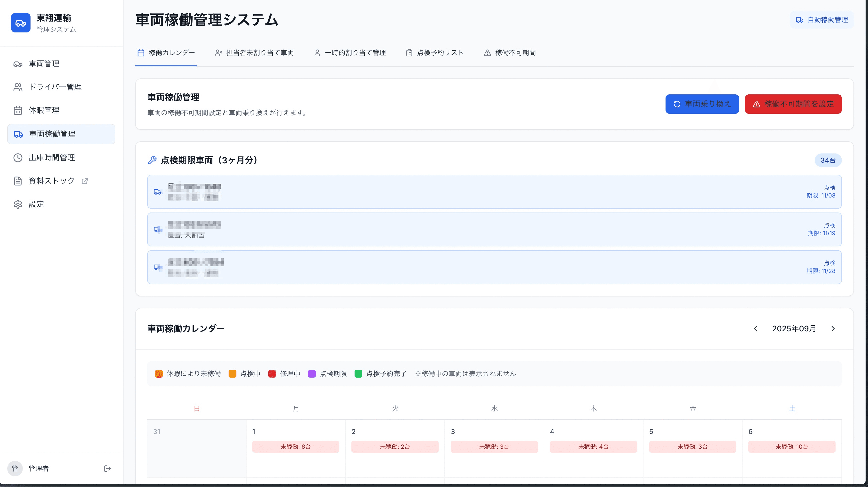This screenshot has height=487, width=868.
Task: Click the blue 車両乗り換え button
Action: click(x=702, y=104)
